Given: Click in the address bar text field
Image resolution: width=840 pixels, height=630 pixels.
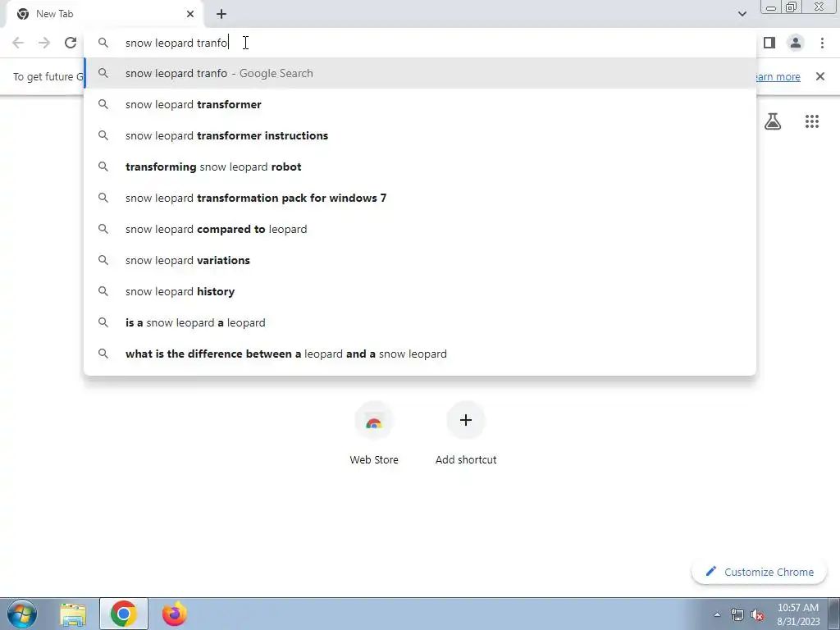Looking at the screenshot, I should [x=420, y=43].
